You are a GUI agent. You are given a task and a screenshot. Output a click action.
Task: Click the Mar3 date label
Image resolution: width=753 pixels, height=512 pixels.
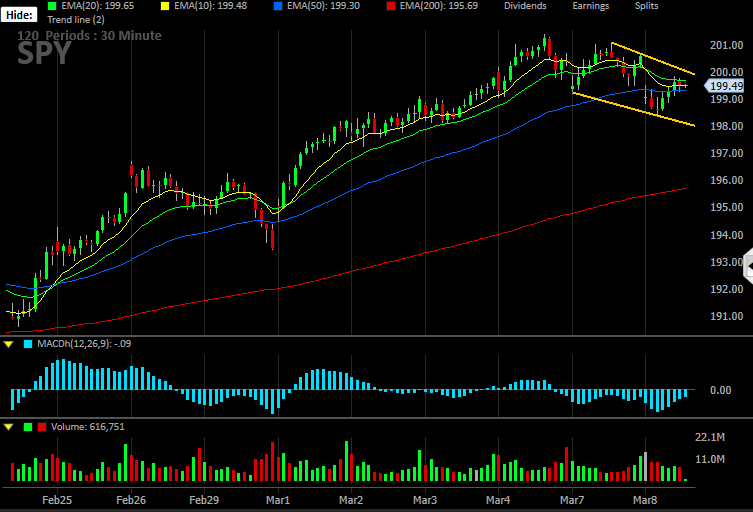pyautogui.click(x=425, y=500)
